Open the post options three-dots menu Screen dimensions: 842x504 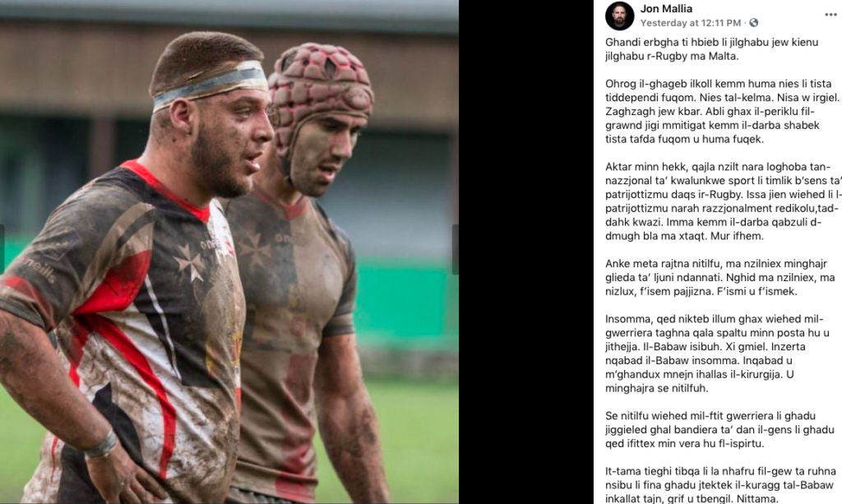[x=830, y=15]
